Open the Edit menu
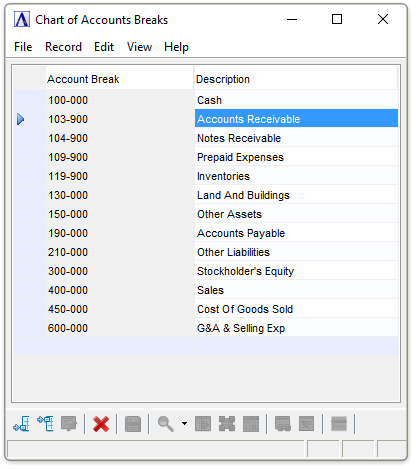This screenshot has width=416, height=469. point(104,47)
